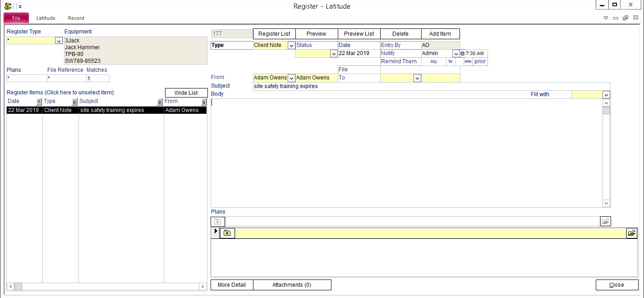Click the open-folder icon on the yellow Plans row

631,233
